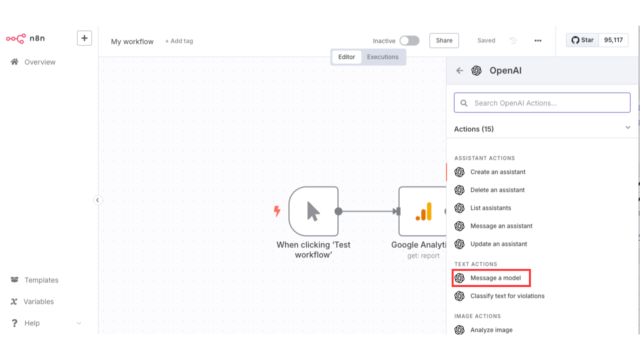Collapse the sidebar with the arrow handle
Viewport: 640px width, 360px height.
click(x=98, y=200)
